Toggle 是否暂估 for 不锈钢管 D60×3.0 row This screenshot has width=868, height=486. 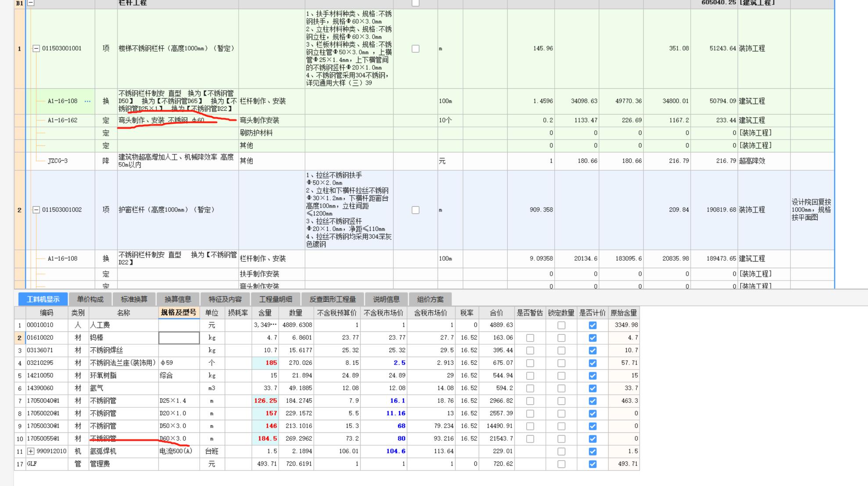530,439
